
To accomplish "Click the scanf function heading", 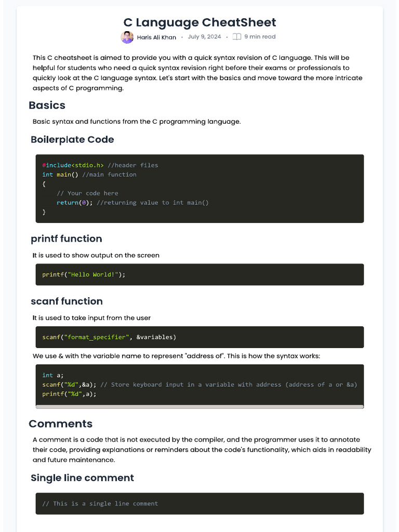I will (67, 301).
